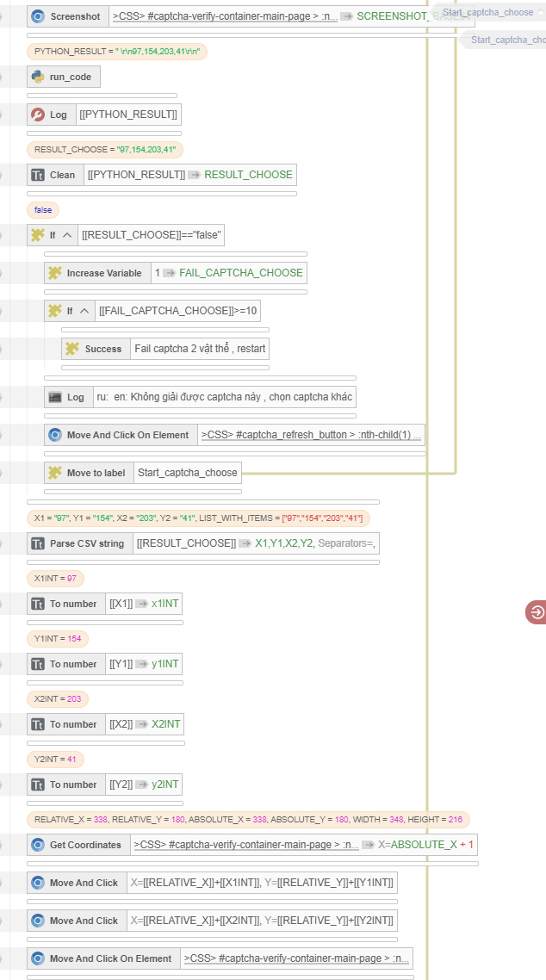Click the Tt icon on Parse CSV string
Viewport: 546px width, 980px height.
point(38,543)
